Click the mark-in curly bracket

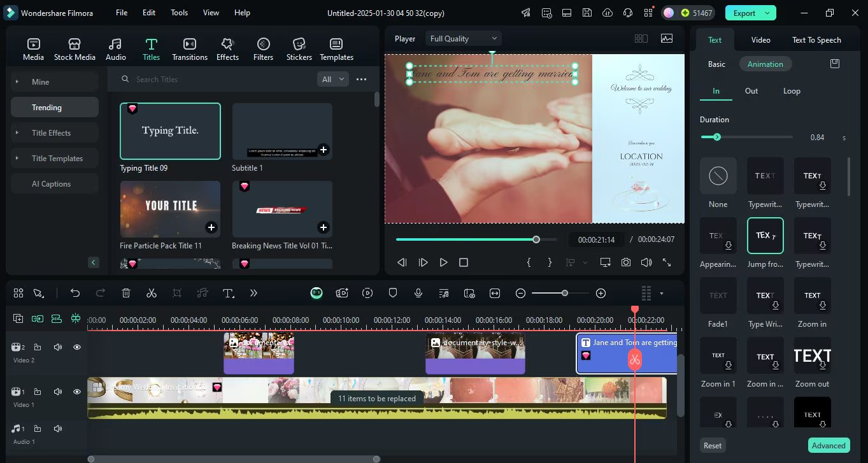click(529, 262)
